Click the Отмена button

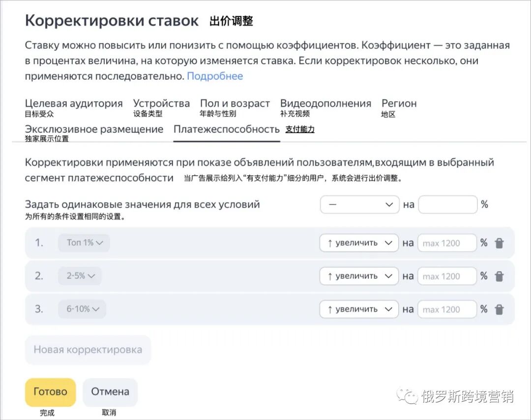[x=110, y=392]
